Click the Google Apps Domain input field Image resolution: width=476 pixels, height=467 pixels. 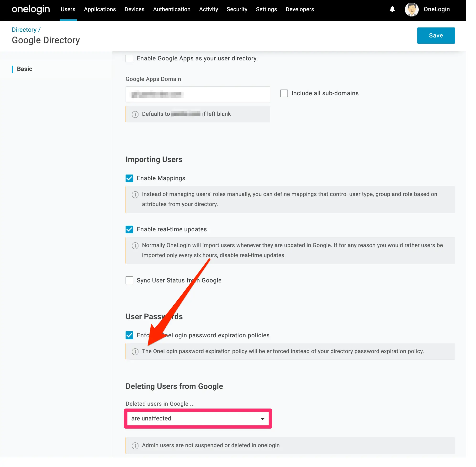(x=198, y=94)
